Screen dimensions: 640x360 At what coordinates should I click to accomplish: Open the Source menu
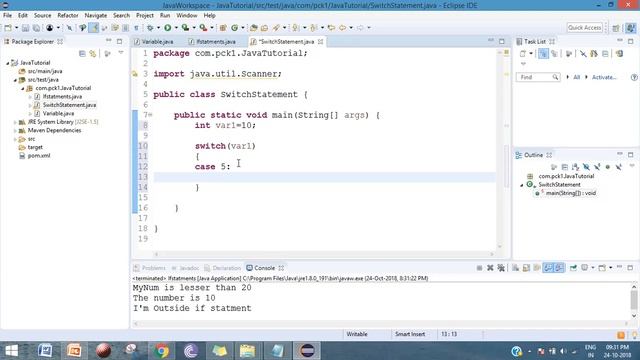(x=42, y=16)
